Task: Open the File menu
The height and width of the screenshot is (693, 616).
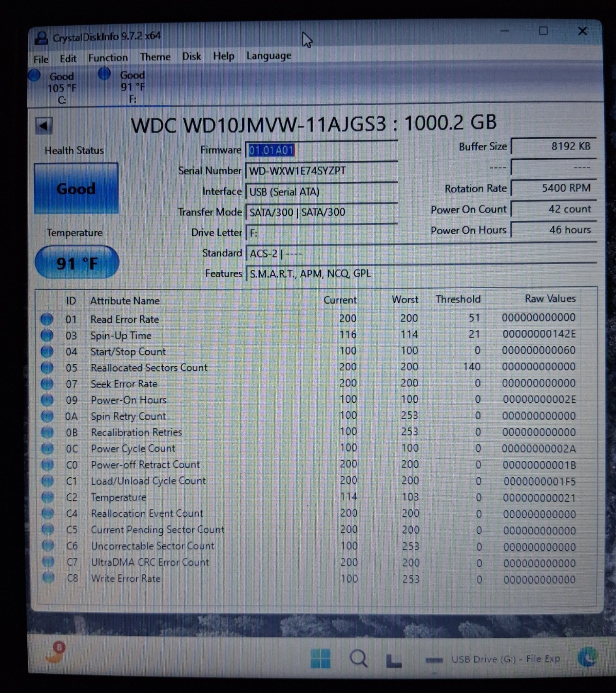Action: pyautogui.click(x=41, y=59)
